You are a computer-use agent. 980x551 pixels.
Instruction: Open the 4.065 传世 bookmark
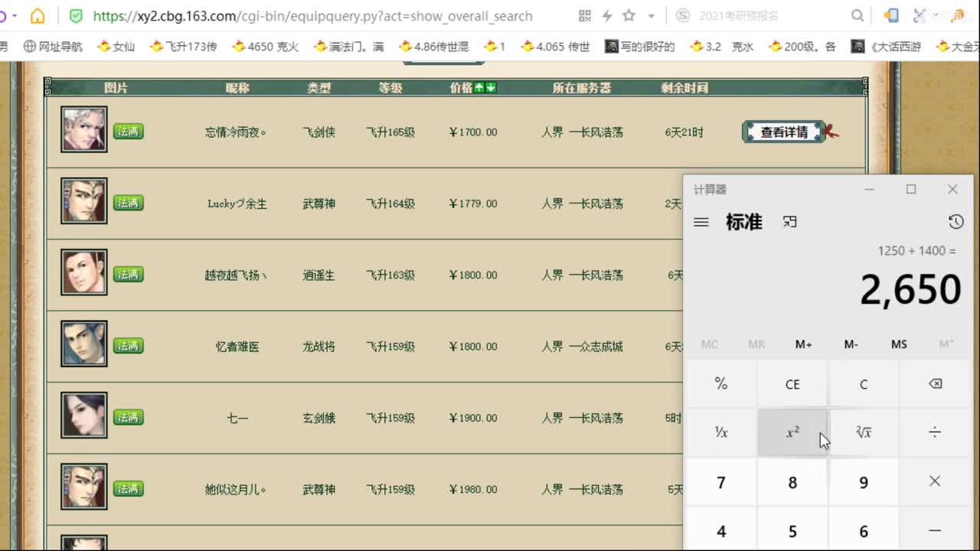[x=556, y=47]
